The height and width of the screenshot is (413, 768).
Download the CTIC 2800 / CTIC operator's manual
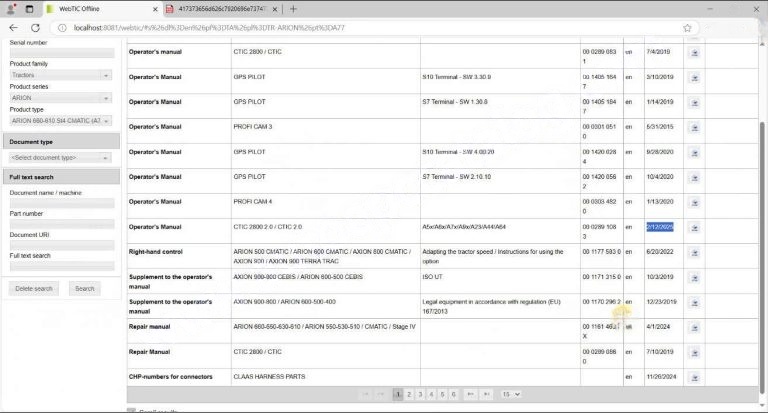tap(694, 52)
